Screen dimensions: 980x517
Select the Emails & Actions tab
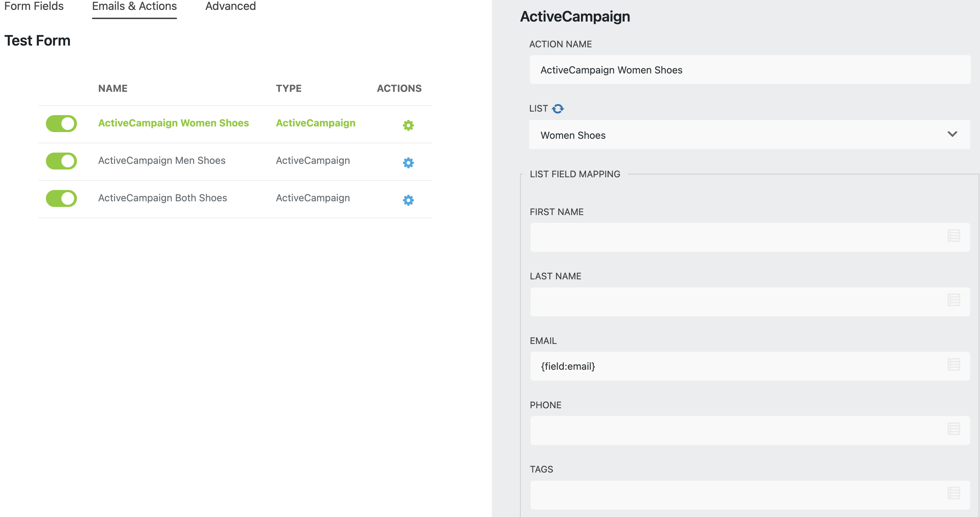[134, 6]
